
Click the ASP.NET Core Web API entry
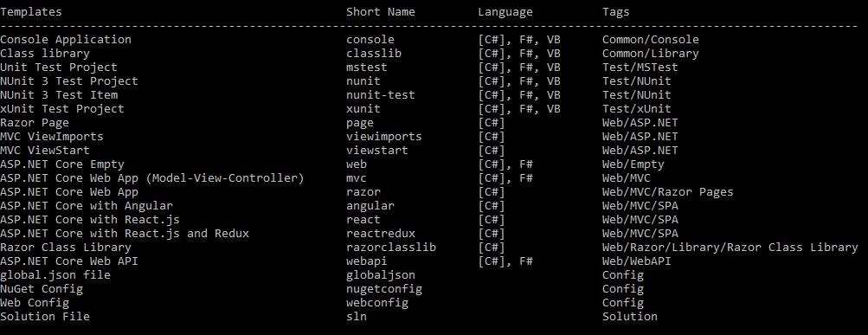(69, 261)
